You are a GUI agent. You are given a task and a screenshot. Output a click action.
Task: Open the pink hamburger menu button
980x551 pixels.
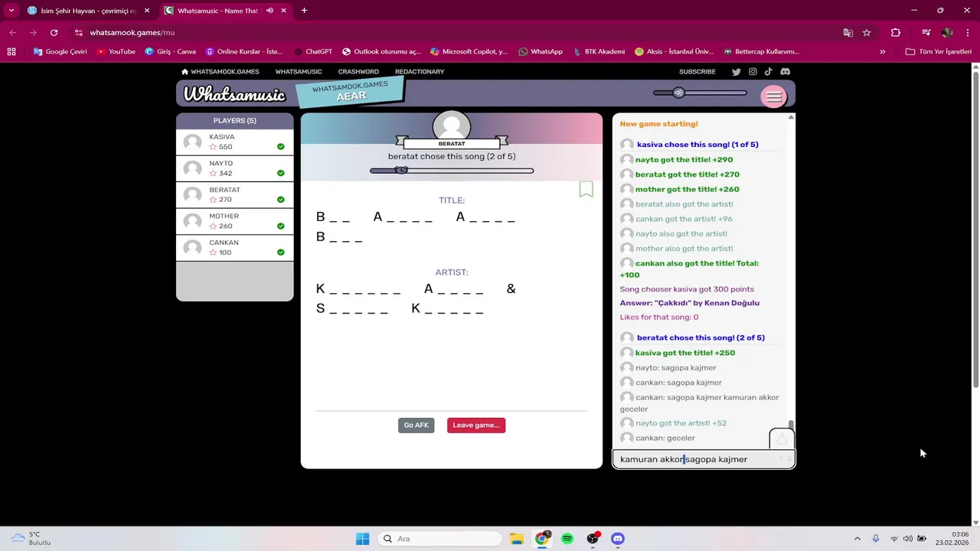tap(773, 96)
